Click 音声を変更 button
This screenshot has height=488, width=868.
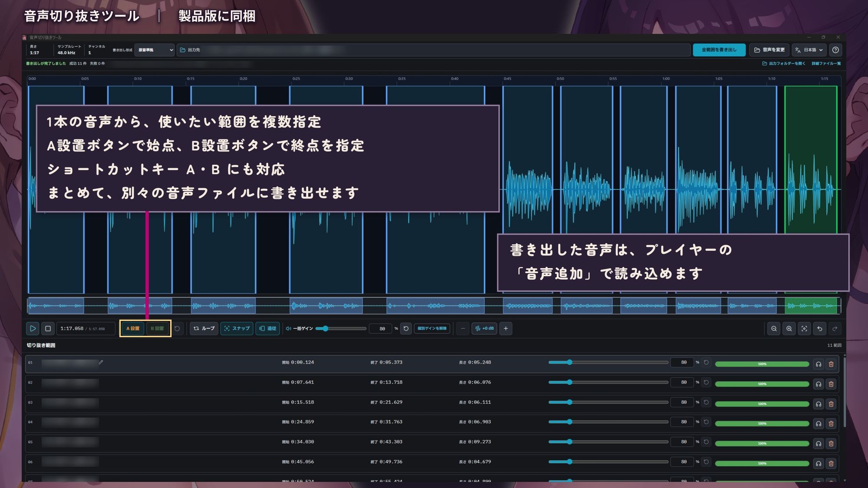(769, 50)
